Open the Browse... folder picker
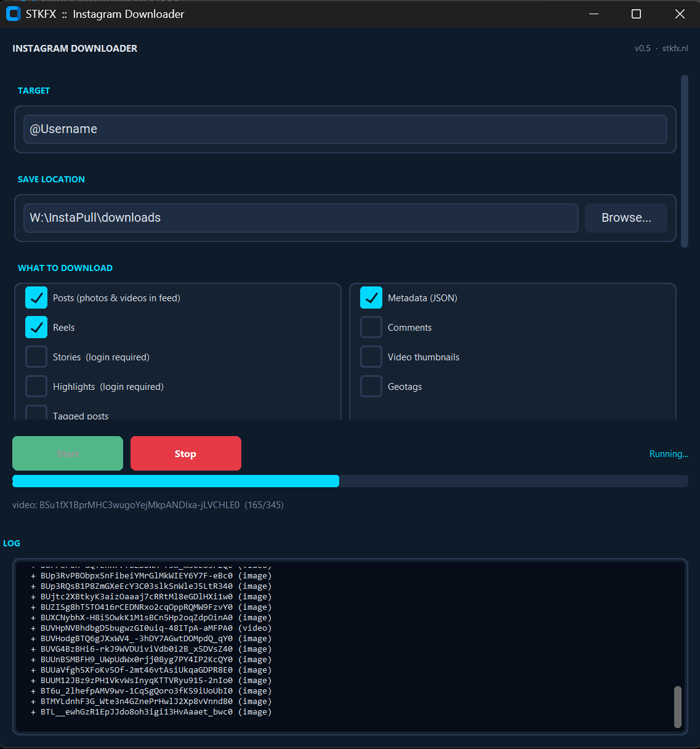 click(626, 218)
